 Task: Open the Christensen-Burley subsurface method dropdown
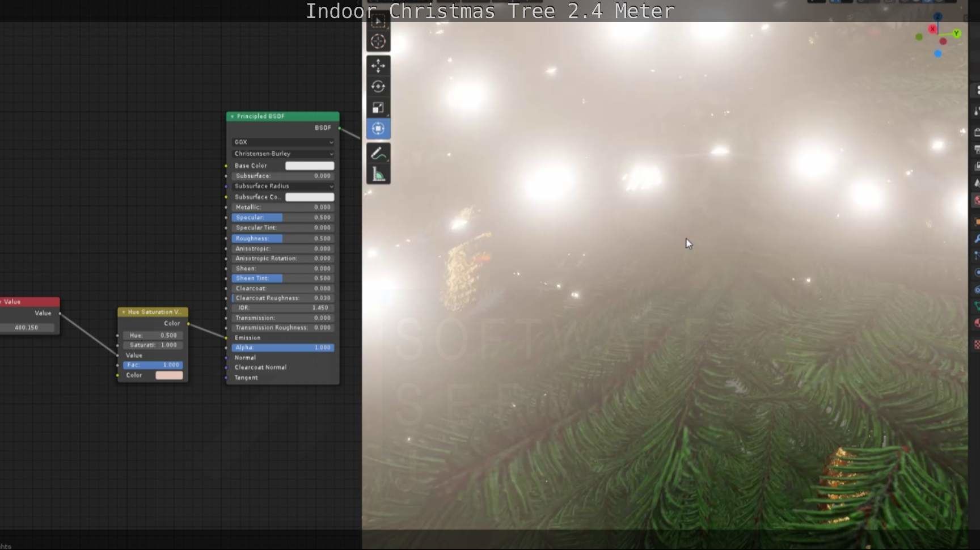283,154
